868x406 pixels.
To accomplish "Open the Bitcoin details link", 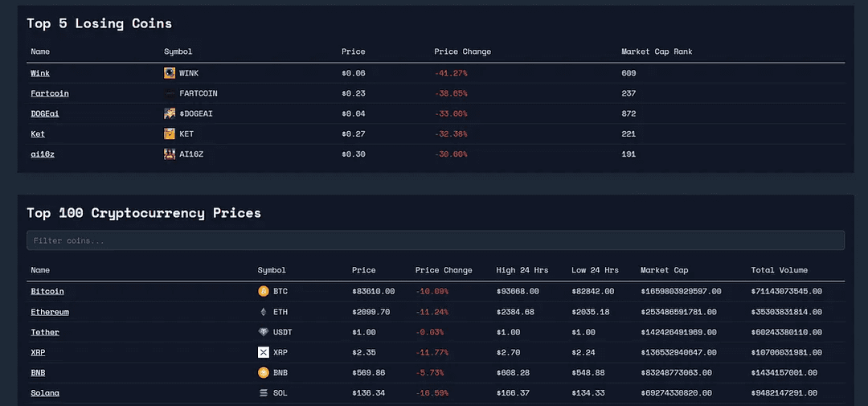I will coord(47,291).
